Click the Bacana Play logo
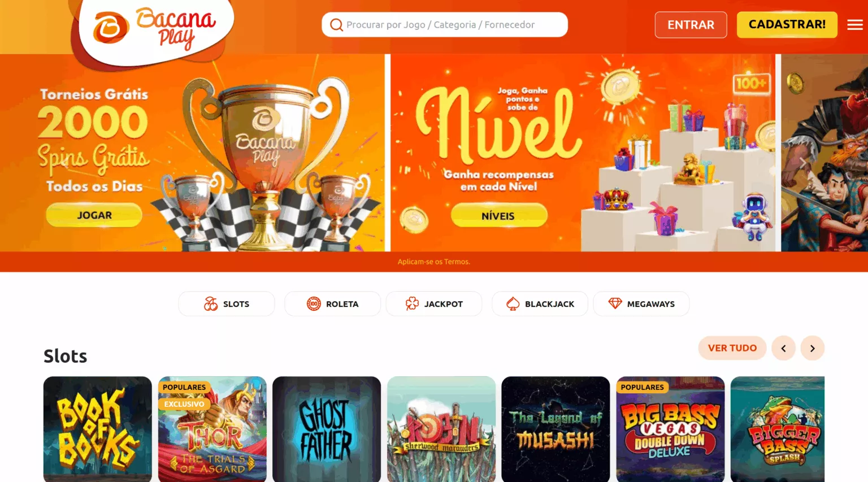 (154, 29)
